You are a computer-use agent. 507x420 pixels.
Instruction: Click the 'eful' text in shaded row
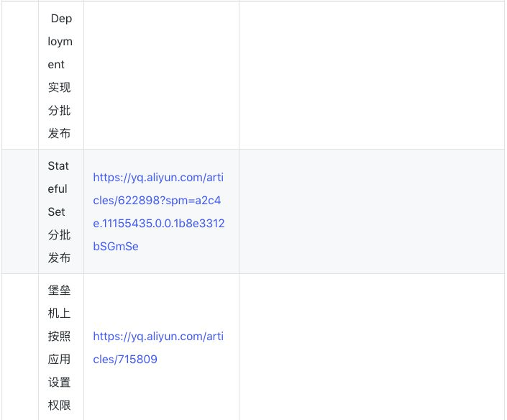[58, 189]
